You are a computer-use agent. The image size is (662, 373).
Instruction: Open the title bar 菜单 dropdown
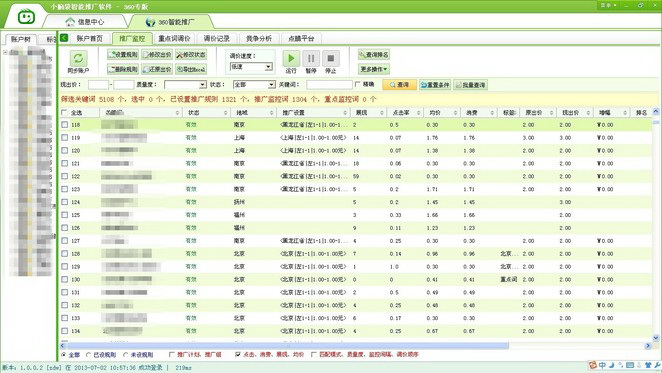(x=608, y=5)
